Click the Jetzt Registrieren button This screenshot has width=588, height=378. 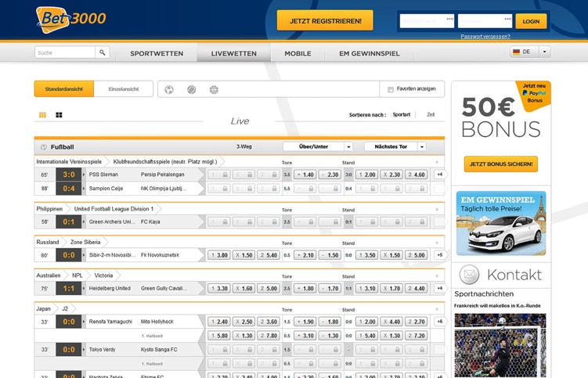point(325,20)
